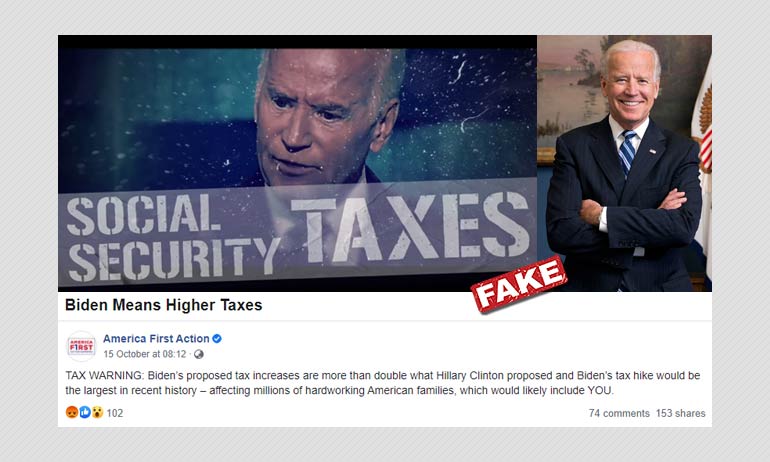Select the blue like reaction icon
This screenshot has height=462, width=770.
coord(84,412)
